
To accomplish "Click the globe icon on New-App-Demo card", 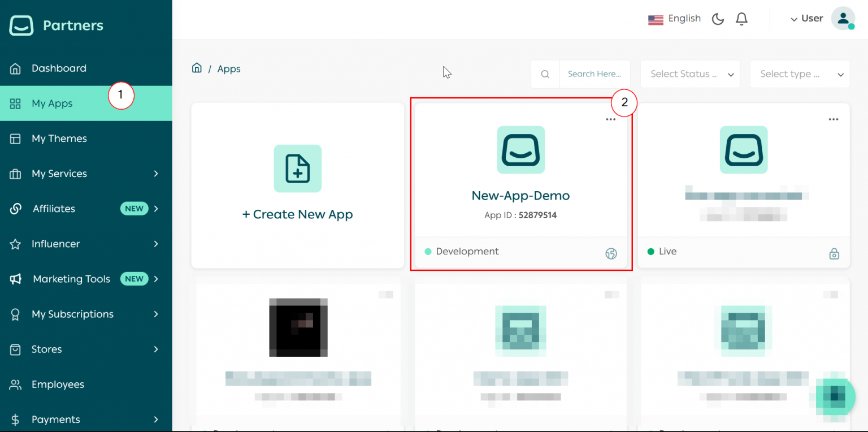I will tap(611, 254).
